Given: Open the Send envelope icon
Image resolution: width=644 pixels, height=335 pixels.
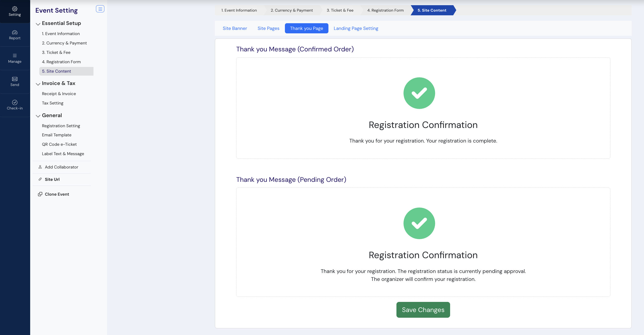Looking at the screenshot, I should pyautogui.click(x=15, y=79).
